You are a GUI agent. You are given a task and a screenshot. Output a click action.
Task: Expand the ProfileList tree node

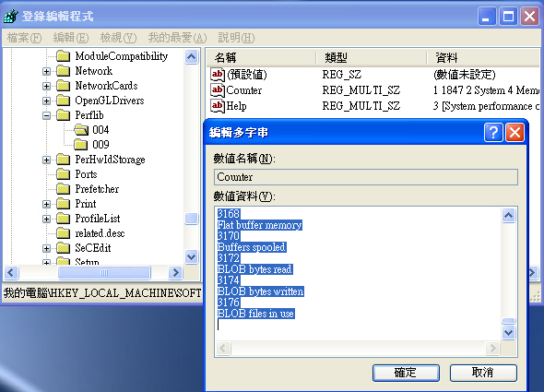point(46,219)
